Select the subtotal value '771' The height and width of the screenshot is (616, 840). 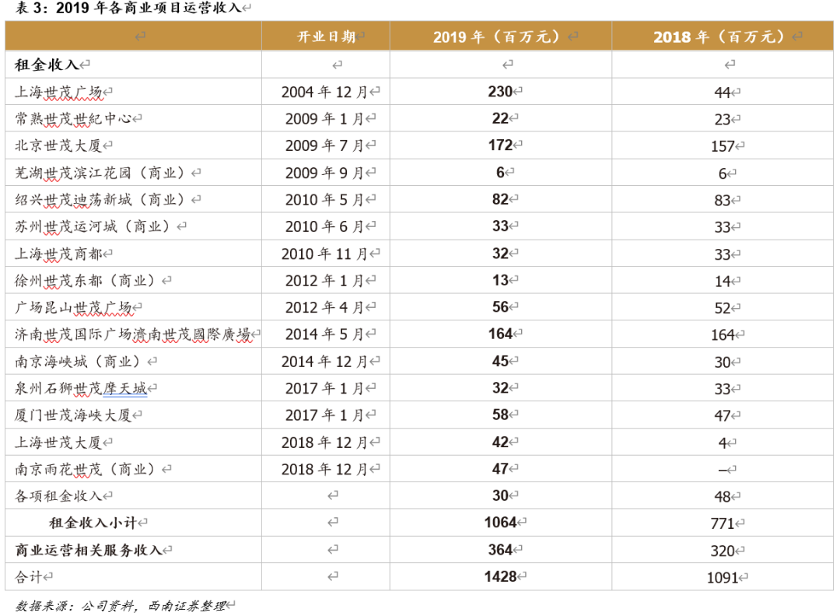point(723,523)
